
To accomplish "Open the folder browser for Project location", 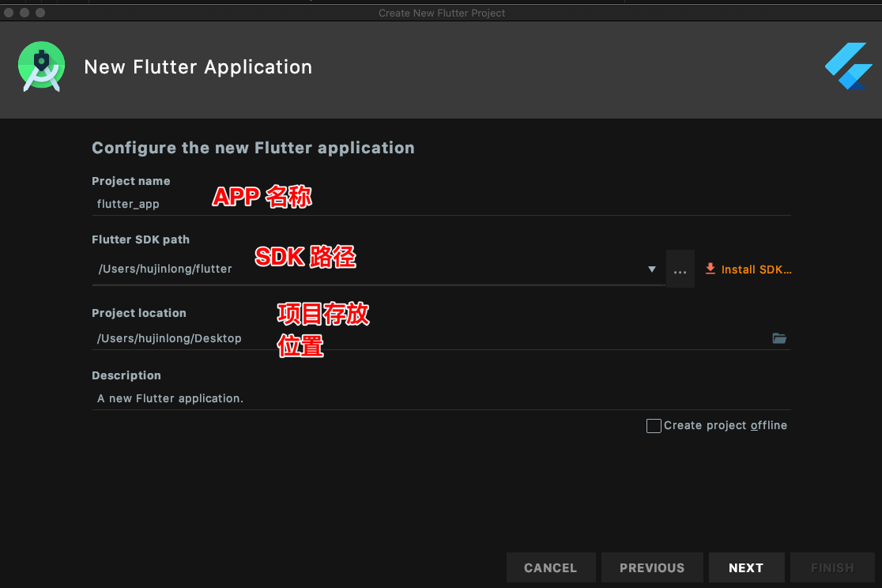I will (779, 337).
